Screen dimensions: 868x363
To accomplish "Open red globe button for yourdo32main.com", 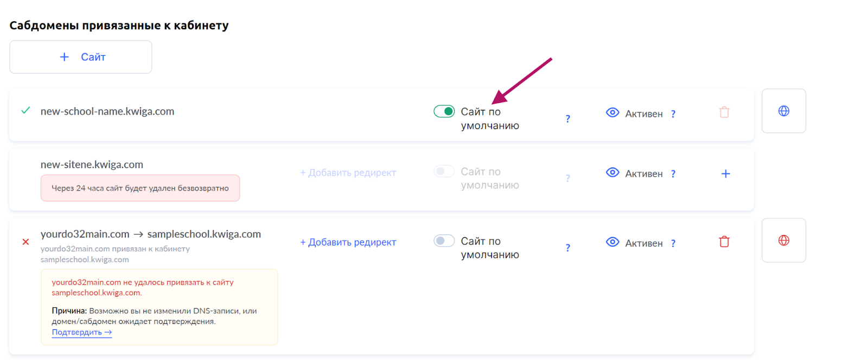I will coord(784,241).
